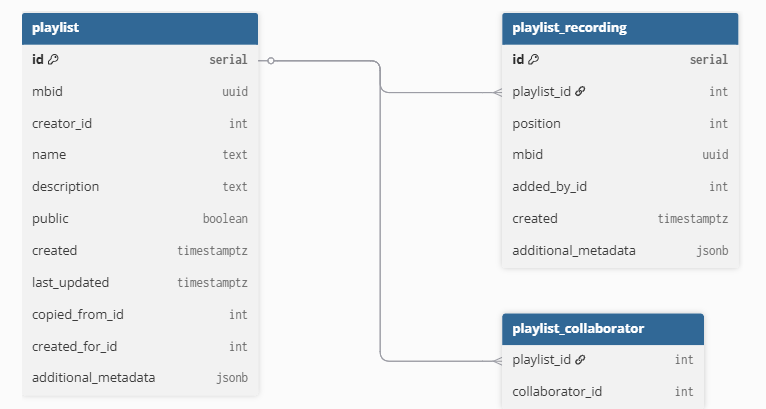Click the collaborator_id column row
The image size is (766, 409).
tap(603, 391)
